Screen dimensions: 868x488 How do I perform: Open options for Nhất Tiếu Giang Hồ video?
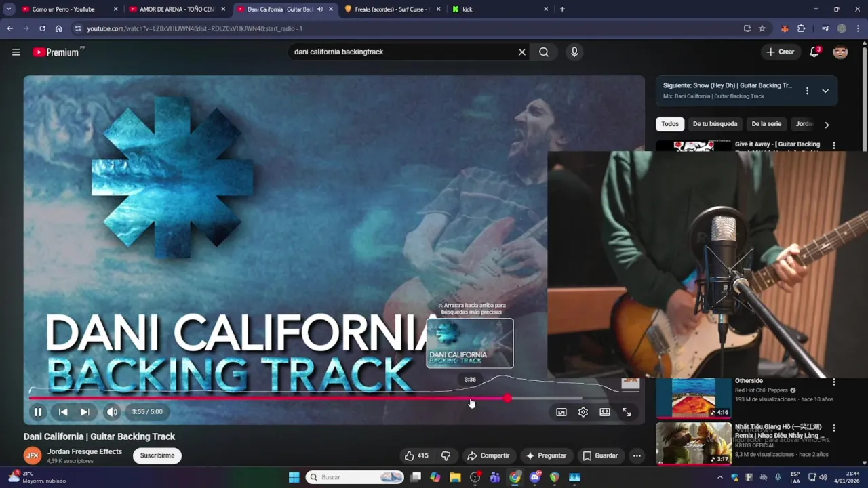click(x=834, y=428)
